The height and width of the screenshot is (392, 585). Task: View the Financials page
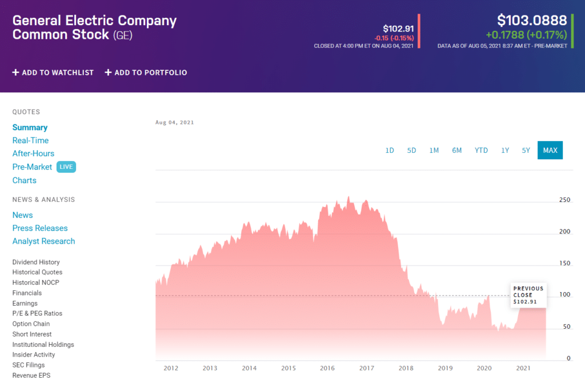click(x=27, y=293)
